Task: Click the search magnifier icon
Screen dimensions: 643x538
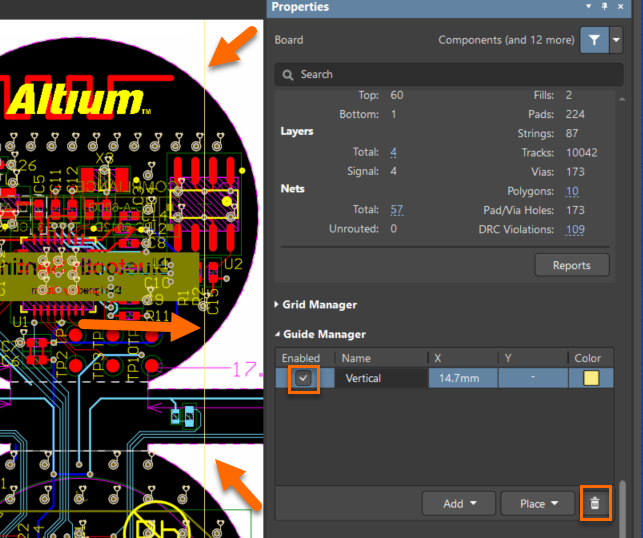Action: 288,75
